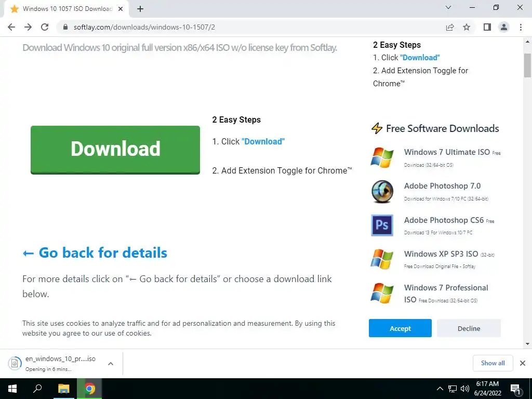Open the browser side panel icon
The image size is (532, 399).
pyautogui.click(x=487, y=27)
